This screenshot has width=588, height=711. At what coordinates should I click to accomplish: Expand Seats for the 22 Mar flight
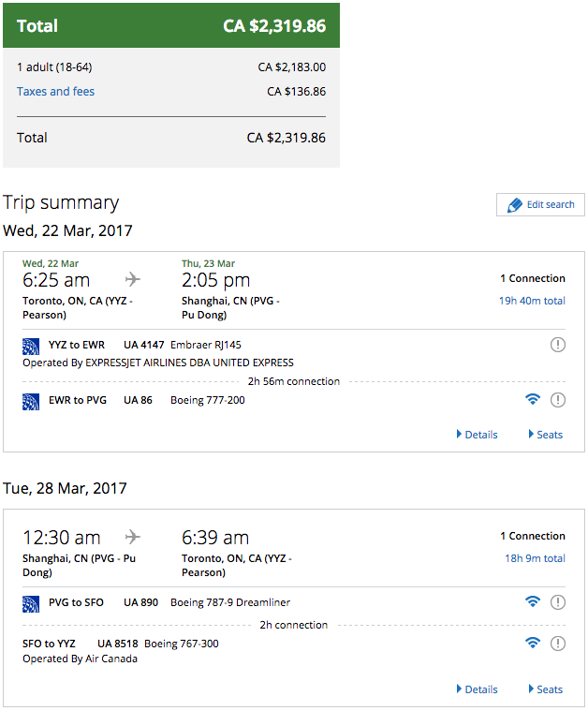pos(546,435)
